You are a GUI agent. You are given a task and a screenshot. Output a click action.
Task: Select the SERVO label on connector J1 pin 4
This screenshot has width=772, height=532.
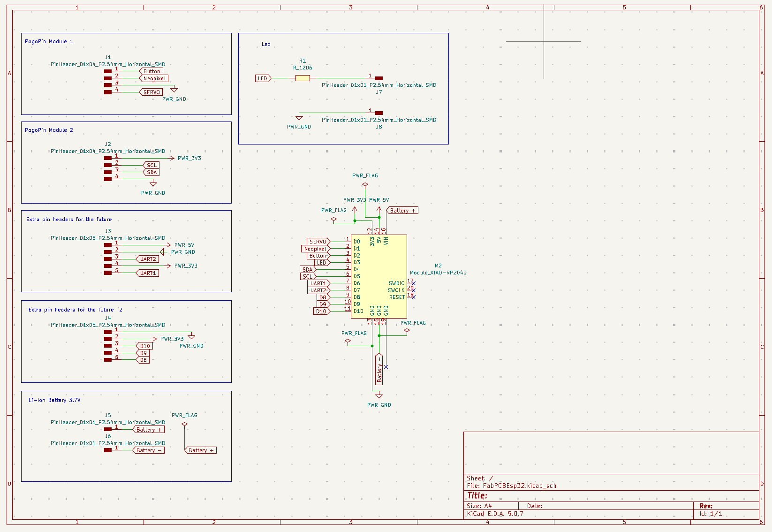point(151,92)
